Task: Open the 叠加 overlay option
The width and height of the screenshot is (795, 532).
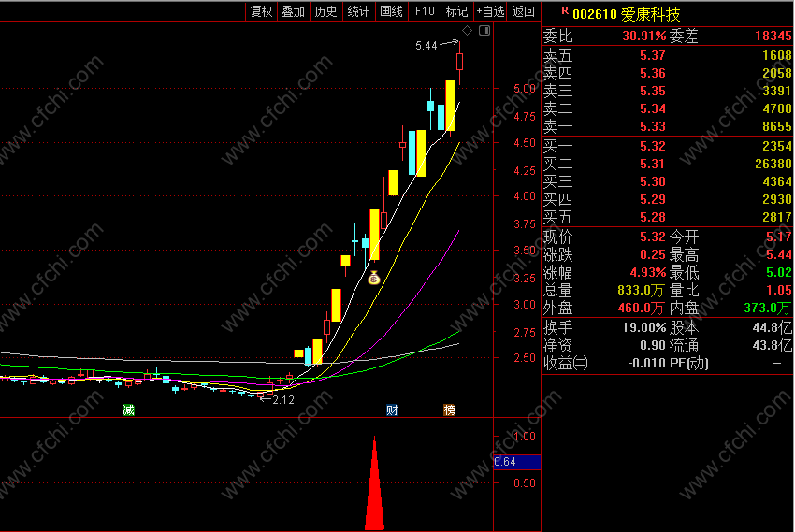Action: click(293, 11)
